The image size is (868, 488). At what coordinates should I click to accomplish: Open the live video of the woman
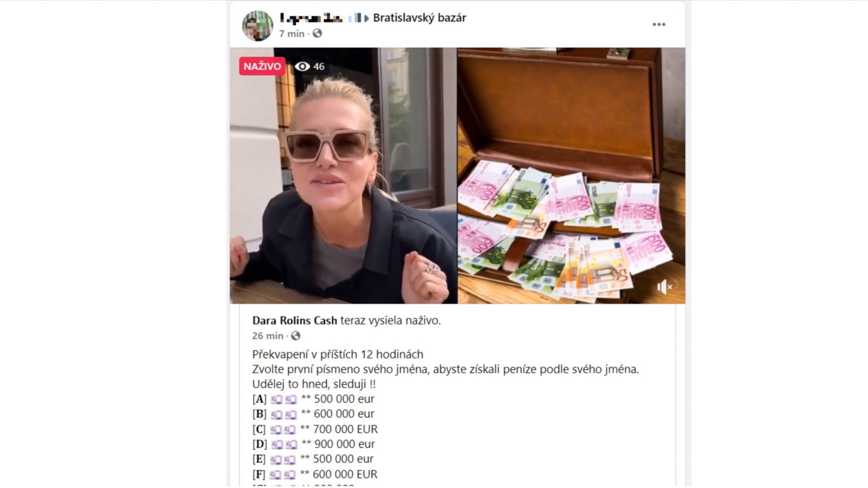343,176
